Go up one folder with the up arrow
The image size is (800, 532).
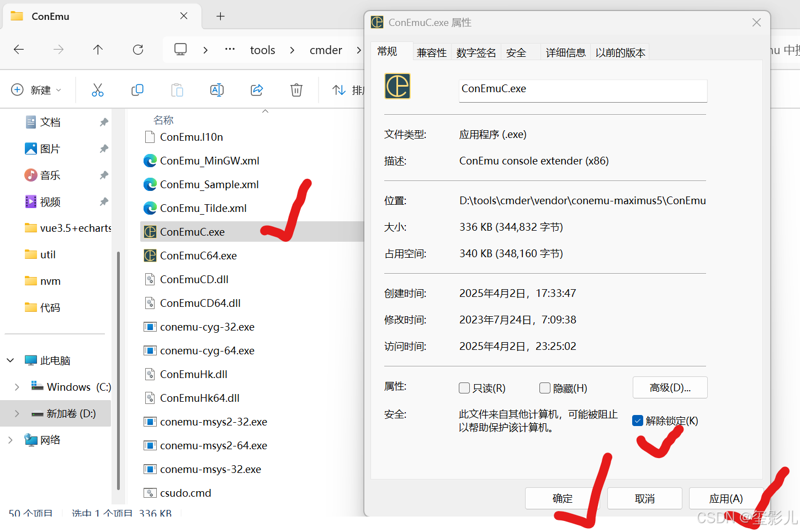98,50
